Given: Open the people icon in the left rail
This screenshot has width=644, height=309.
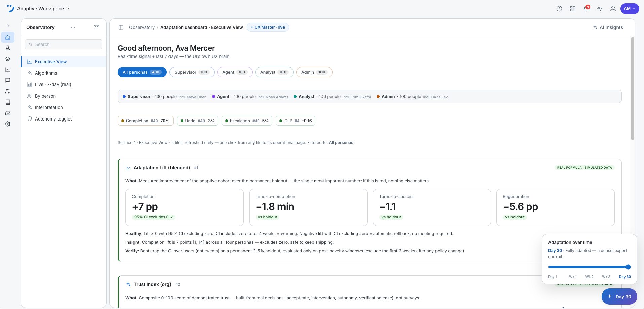Looking at the screenshot, I should click(8, 91).
